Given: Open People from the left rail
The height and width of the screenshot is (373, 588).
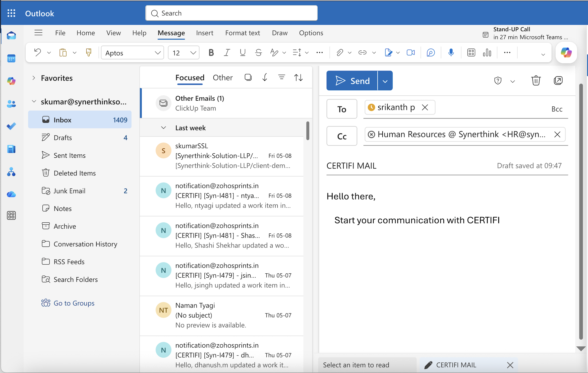Looking at the screenshot, I should click(x=11, y=104).
